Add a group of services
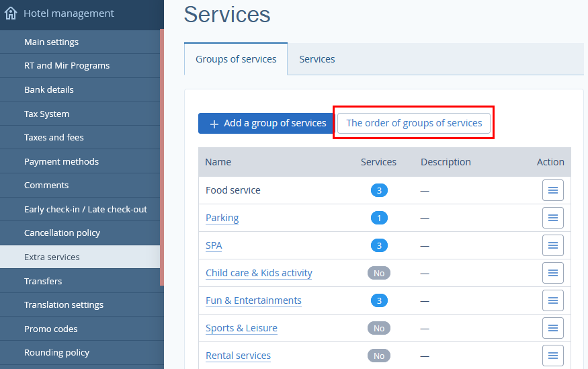The image size is (588, 369). click(x=266, y=123)
